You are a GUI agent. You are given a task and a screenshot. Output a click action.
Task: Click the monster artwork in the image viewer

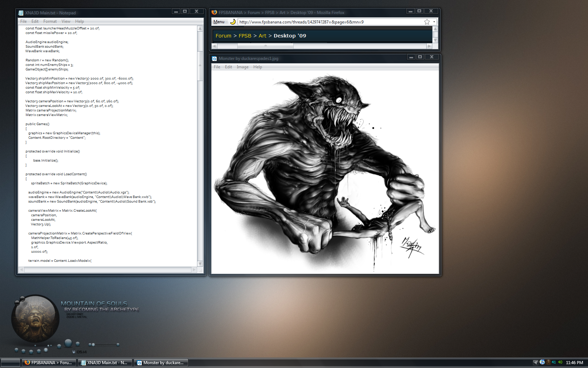(325, 172)
